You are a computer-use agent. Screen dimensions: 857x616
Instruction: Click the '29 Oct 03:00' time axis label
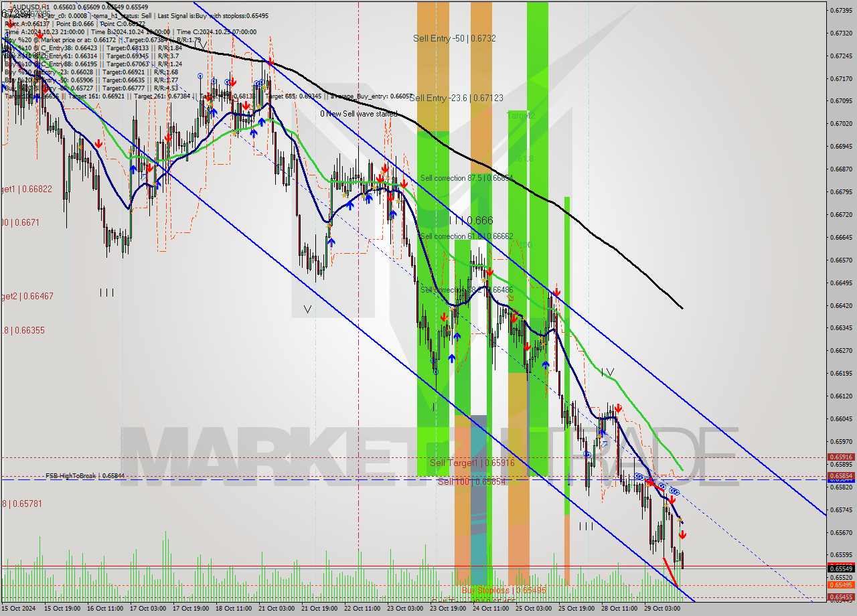tap(661, 609)
